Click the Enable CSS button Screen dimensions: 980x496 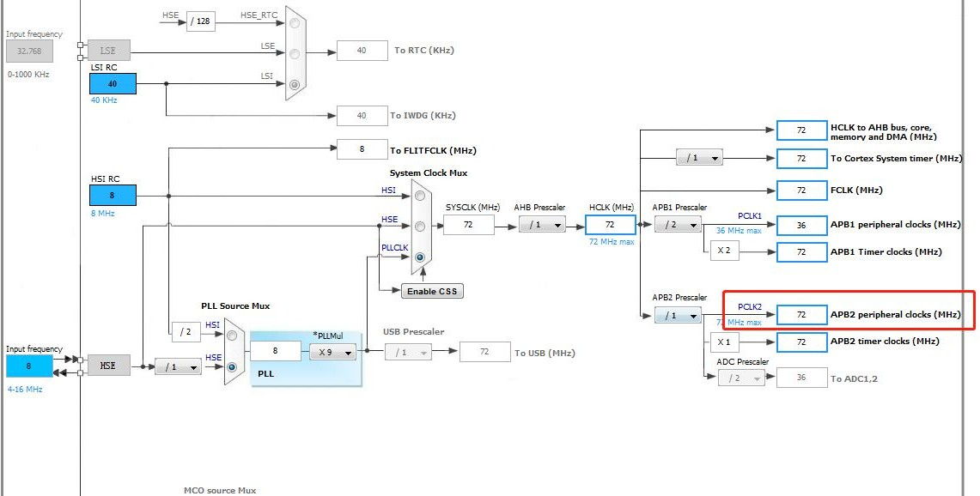pos(432,291)
